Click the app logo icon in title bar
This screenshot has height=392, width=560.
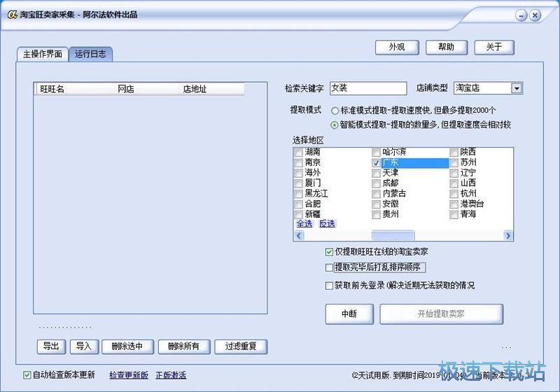tap(12, 15)
